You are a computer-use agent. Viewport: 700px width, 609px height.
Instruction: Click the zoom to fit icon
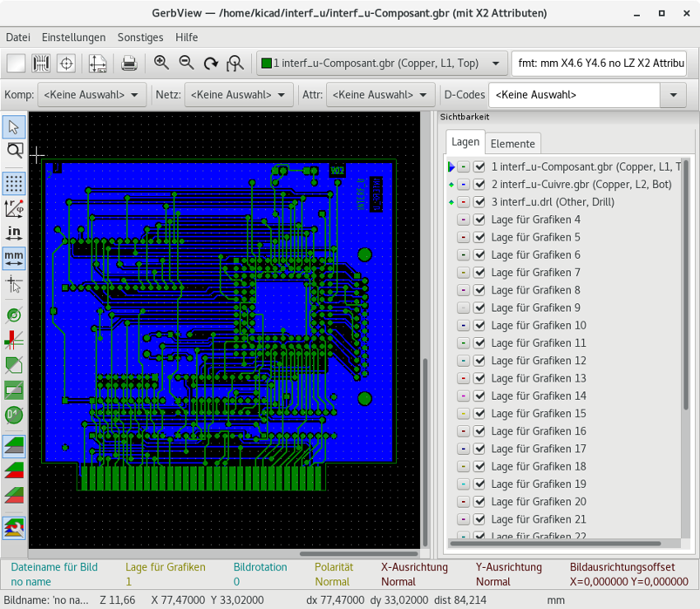(236, 63)
